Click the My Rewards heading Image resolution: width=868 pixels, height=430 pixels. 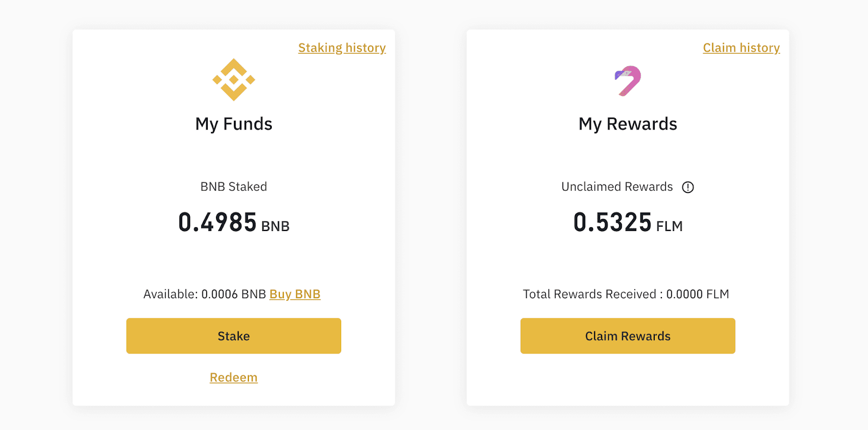point(628,124)
